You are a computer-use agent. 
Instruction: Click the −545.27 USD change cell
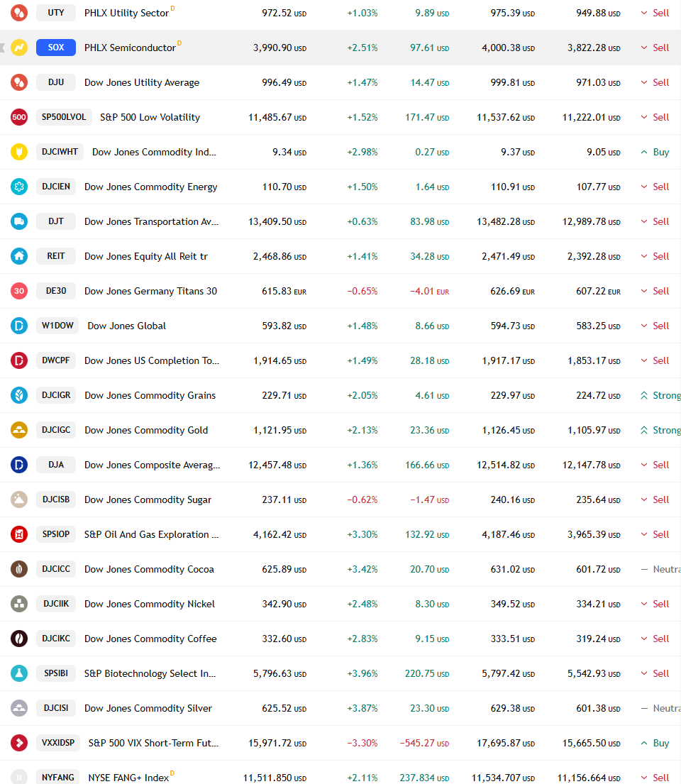(x=424, y=743)
